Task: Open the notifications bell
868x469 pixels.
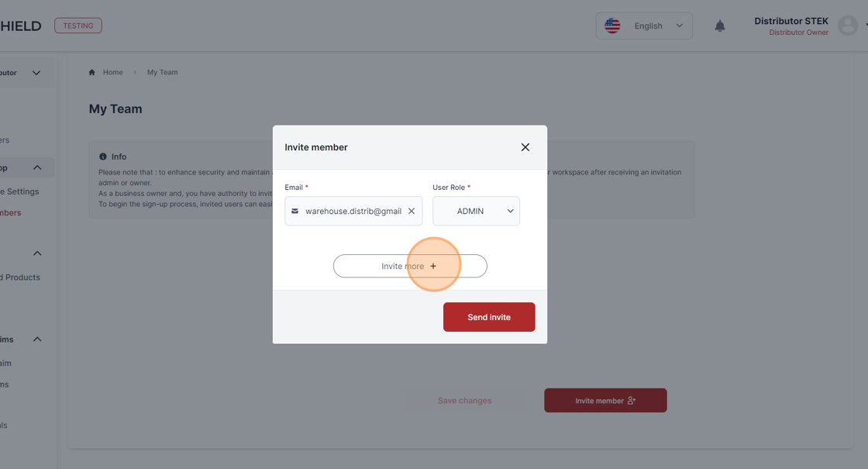Action: click(x=720, y=26)
